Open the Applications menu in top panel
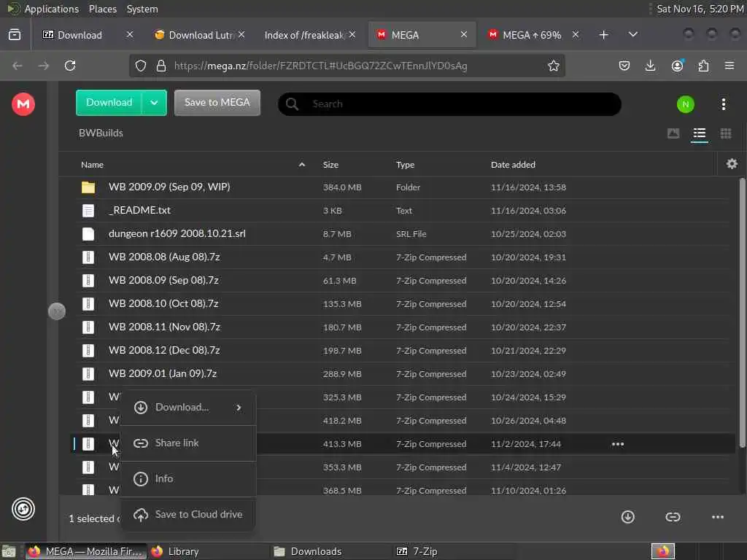This screenshot has height=560, width=747. 51,9
